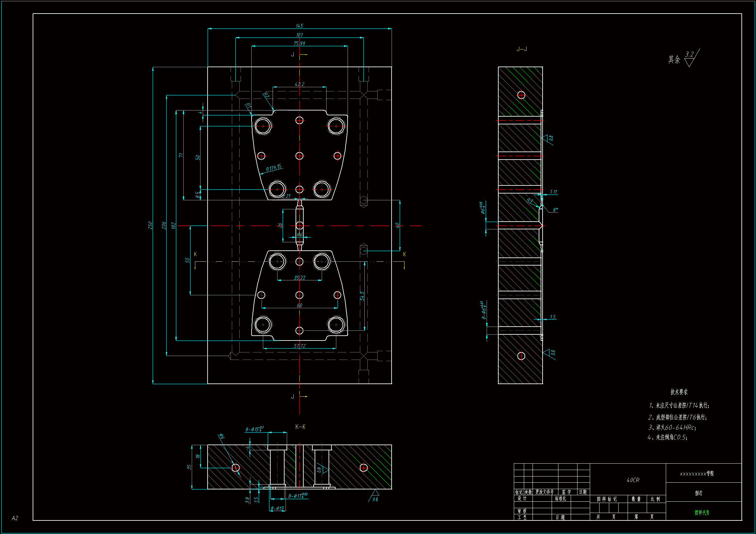Image resolution: width=756 pixels, height=534 pixels.
Task: Click the 3.2 surface roughness symbol
Action: tap(689, 54)
